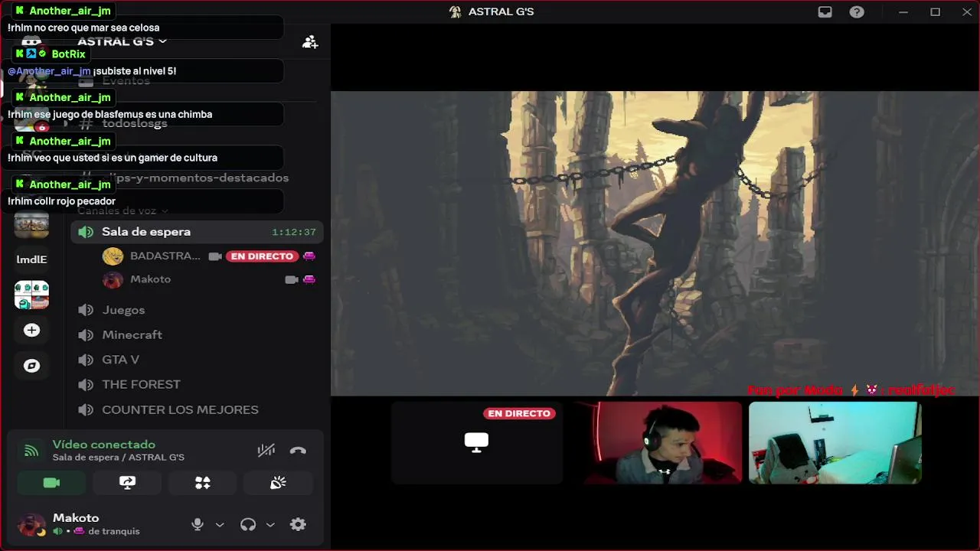Disconnect from voice call
The width and height of the screenshot is (980, 551).
[x=298, y=450]
